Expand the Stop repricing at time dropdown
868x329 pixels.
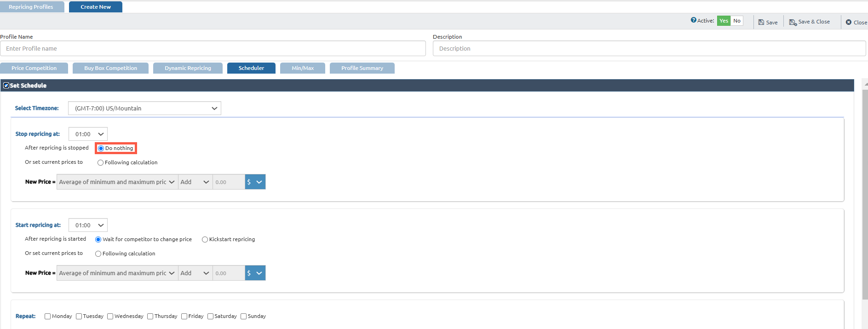click(x=88, y=134)
